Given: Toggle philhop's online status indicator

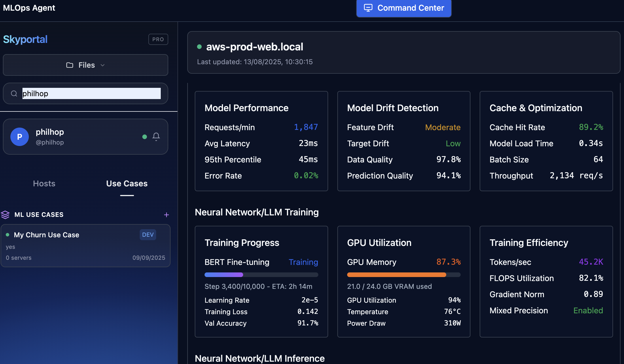Looking at the screenshot, I should point(144,137).
